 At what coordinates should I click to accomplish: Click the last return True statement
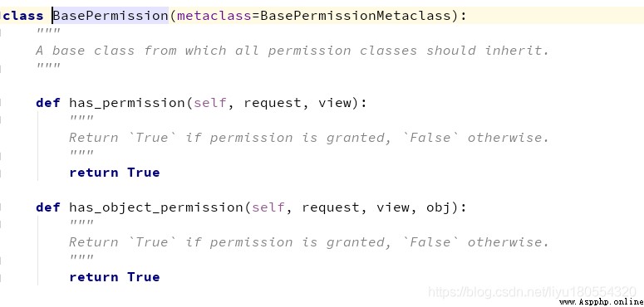pyautogui.click(x=115, y=276)
